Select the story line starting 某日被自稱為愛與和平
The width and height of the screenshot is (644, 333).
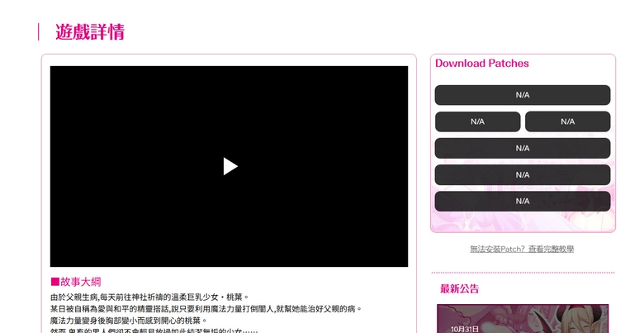pyautogui.click(x=206, y=308)
